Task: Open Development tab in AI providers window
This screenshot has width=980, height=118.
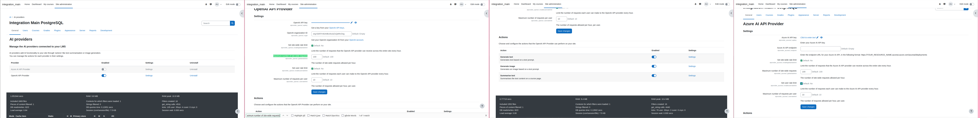Action: [106, 30]
